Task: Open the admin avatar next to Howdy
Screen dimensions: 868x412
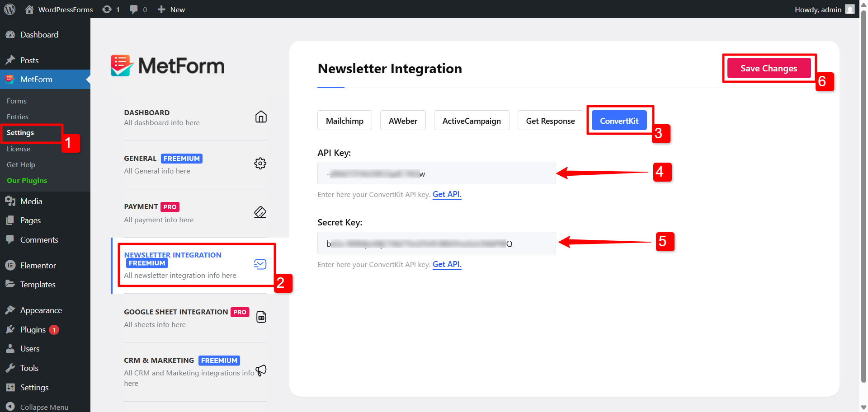Action: [850, 9]
